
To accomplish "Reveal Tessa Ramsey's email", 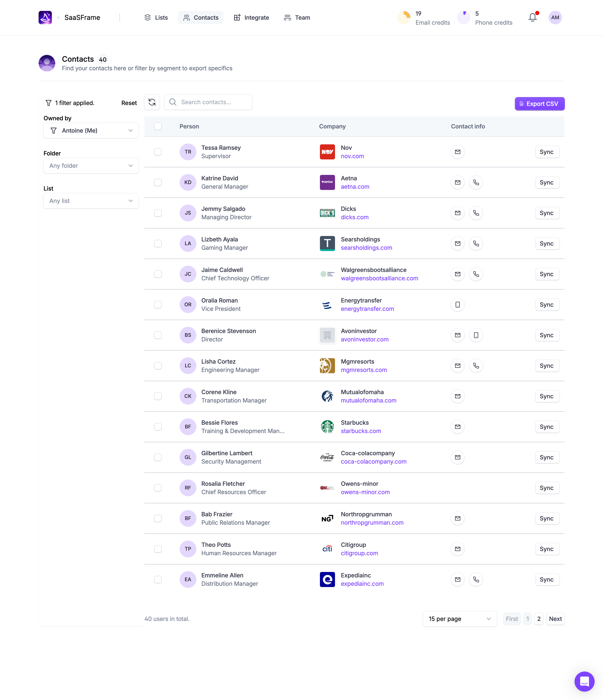I will [457, 152].
